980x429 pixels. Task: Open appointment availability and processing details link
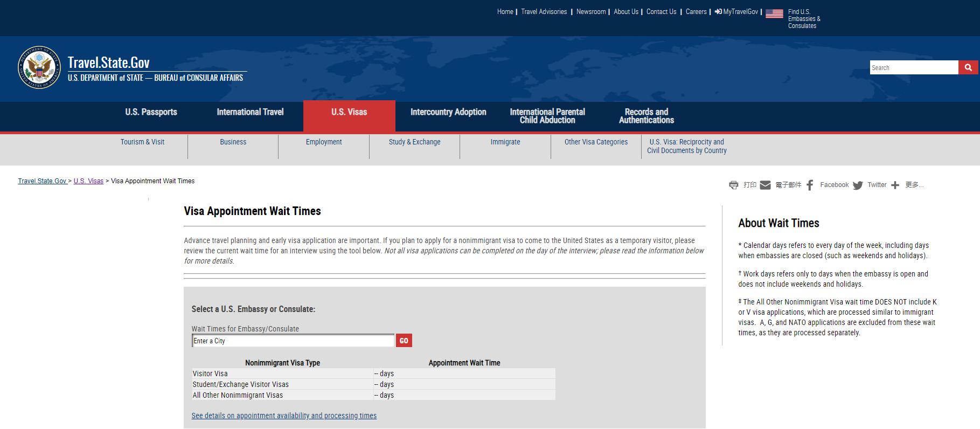point(284,416)
